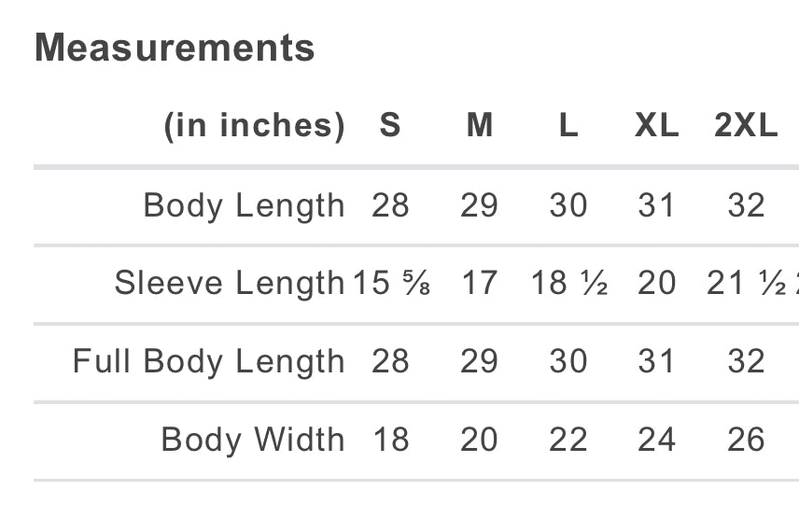Click the Measurements heading
The width and height of the screenshot is (799, 532).
(175, 48)
